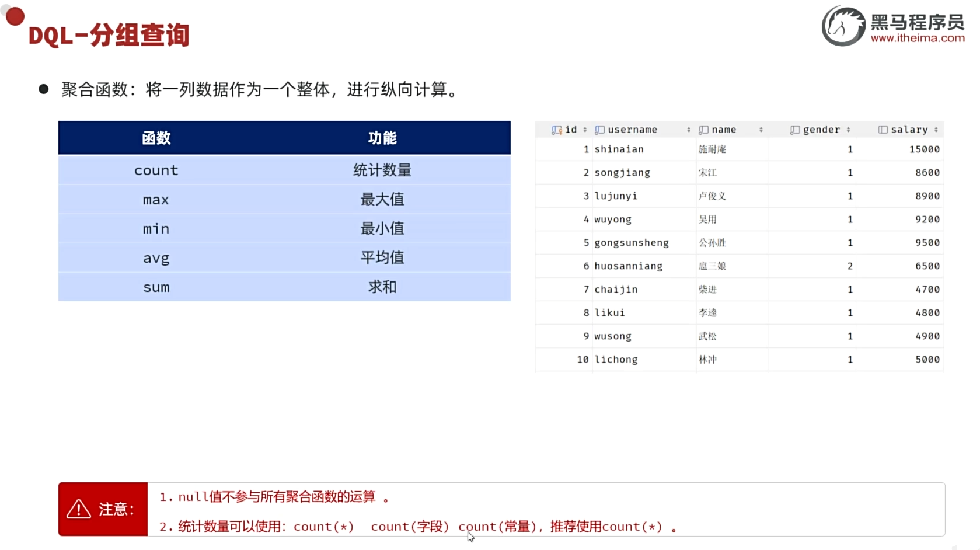Screen dimensions: 980x550
Task: Click the salary value 6500
Action: tap(927, 266)
